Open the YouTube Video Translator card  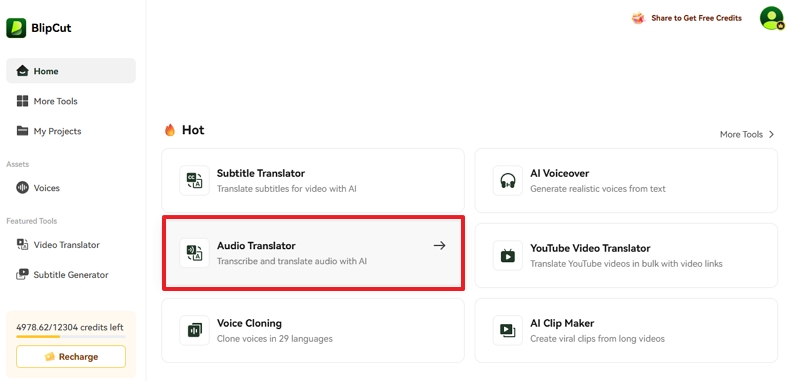[626, 255]
